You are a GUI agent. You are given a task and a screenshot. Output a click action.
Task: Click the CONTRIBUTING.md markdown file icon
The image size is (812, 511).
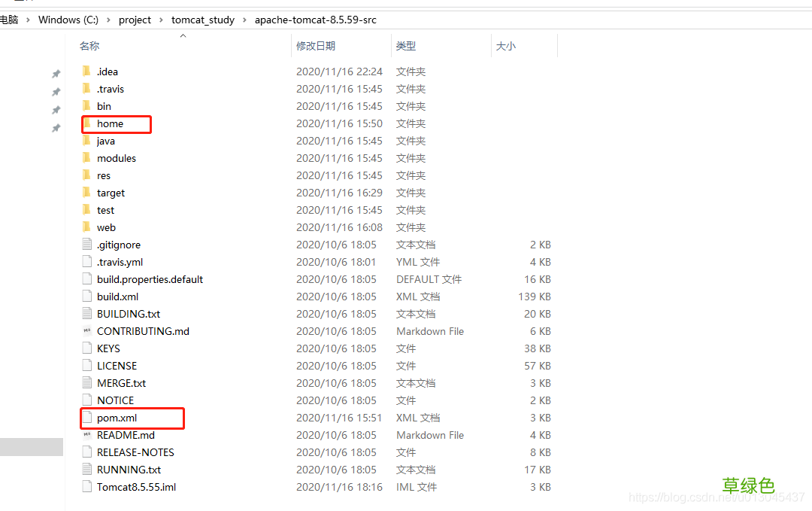click(x=87, y=331)
